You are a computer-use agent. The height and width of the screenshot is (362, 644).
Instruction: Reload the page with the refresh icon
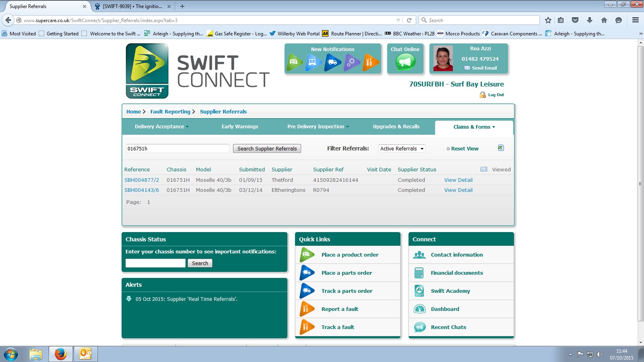(x=409, y=20)
